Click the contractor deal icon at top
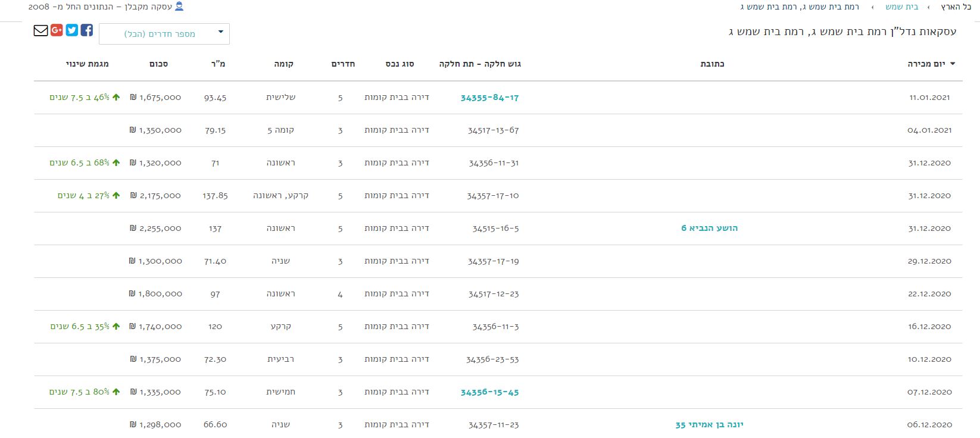The height and width of the screenshot is (438, 980). 179,7
